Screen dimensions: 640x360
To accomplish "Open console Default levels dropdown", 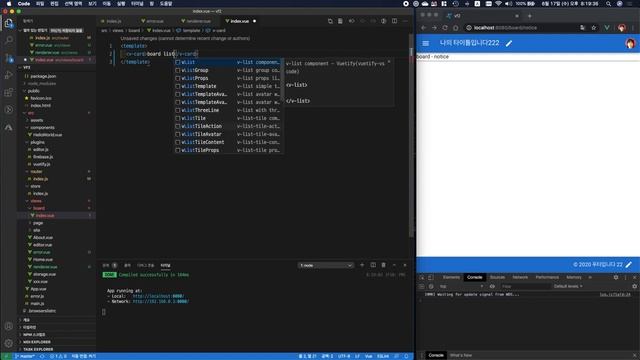I will (568, 286).
